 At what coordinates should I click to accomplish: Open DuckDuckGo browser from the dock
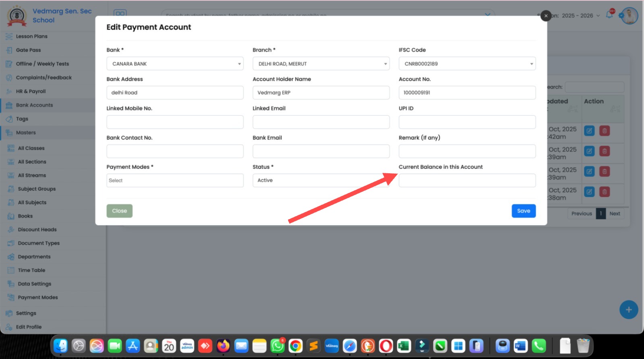(x=368, y=346)
